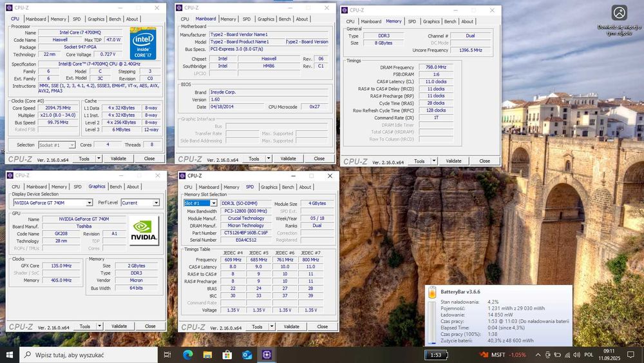Open File Explorer from the taskbar
This screenshot has width=644, height=363.
coord(207,355)
